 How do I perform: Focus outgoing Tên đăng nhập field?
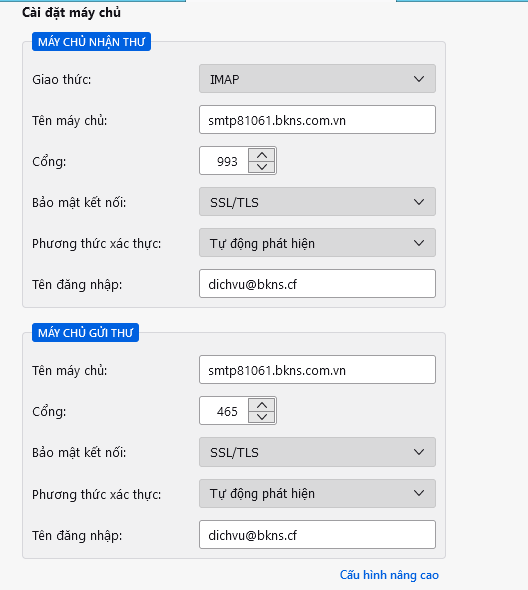(x=317, y=535)
